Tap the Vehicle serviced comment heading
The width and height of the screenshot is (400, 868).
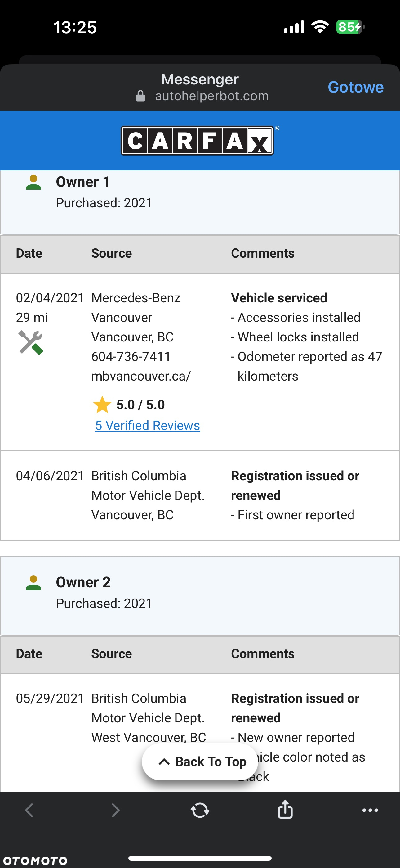click(x=279, y=298)
